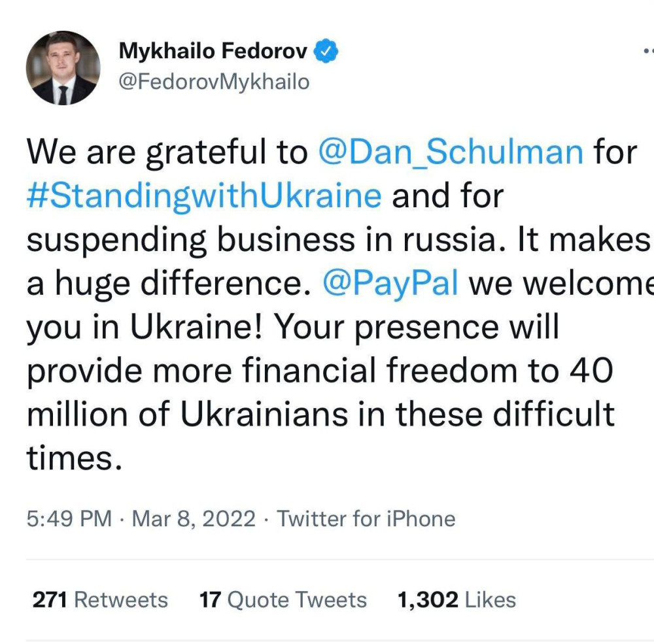This screenshot has width=654, height=644.
Task: Open the @FedorovMykhailo handle
Action: click(x=214, y=83)
